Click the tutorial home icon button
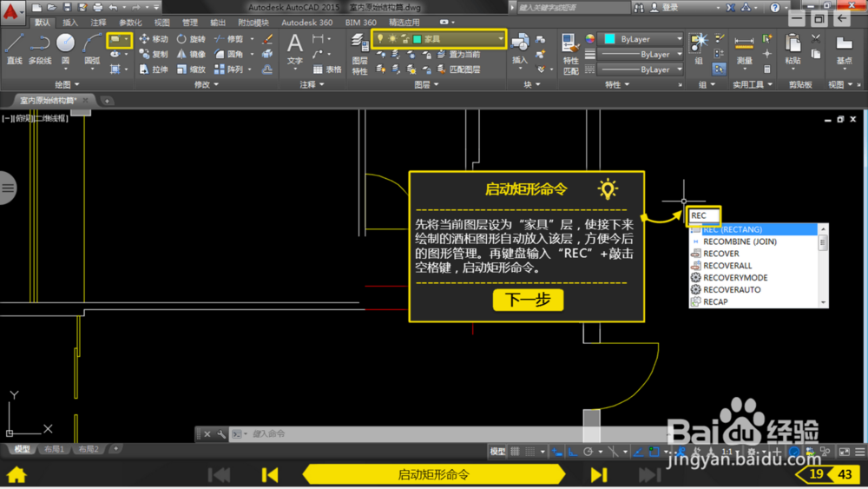 [16, 474]
